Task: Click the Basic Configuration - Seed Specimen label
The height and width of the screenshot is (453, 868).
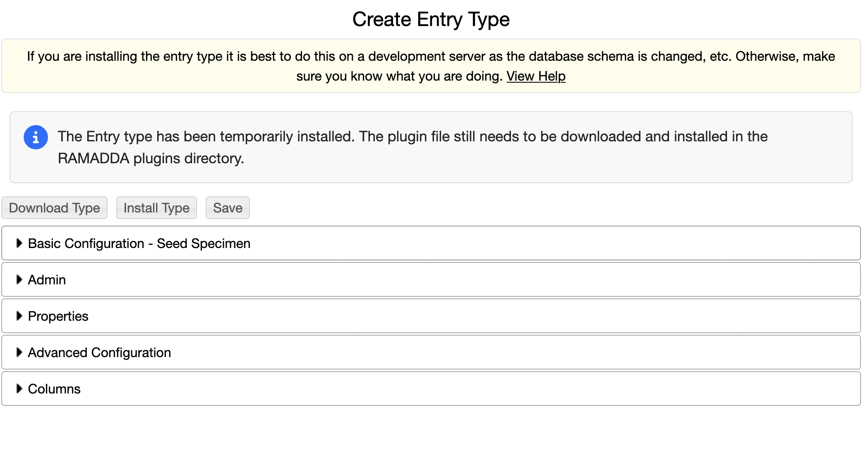Action: (139, 244)
